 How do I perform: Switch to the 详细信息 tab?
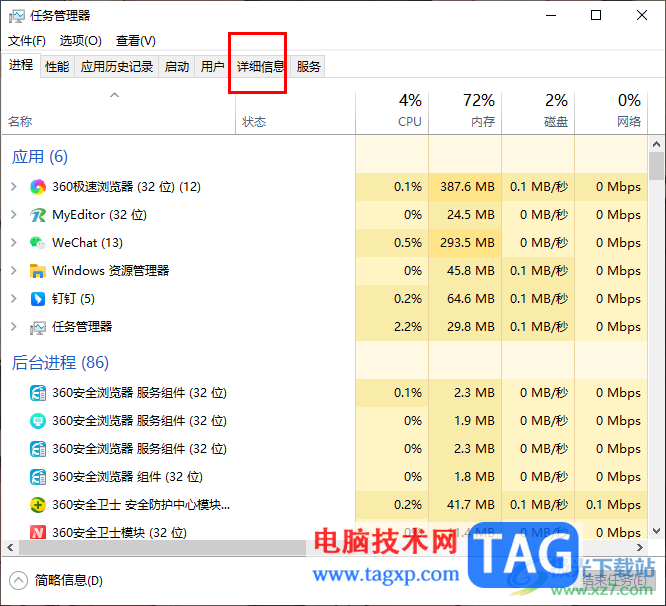[x=260, y=67]
